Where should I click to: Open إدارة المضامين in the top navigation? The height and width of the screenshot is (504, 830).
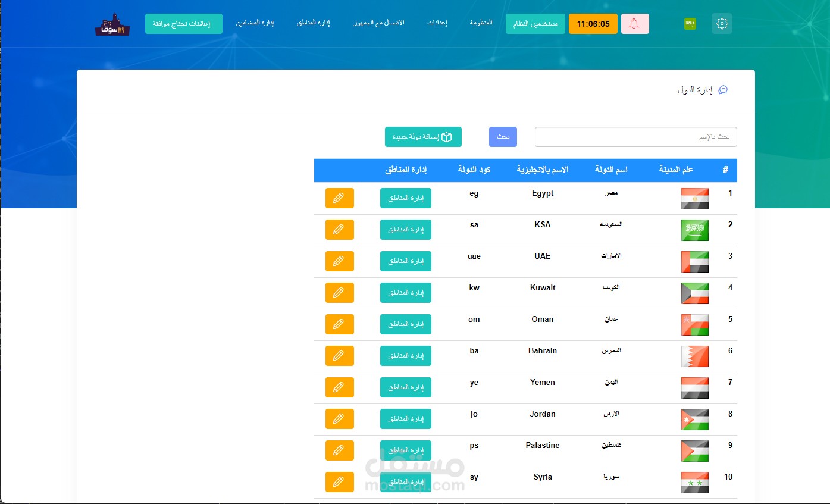pyautogui.click(x=255, y=23)
